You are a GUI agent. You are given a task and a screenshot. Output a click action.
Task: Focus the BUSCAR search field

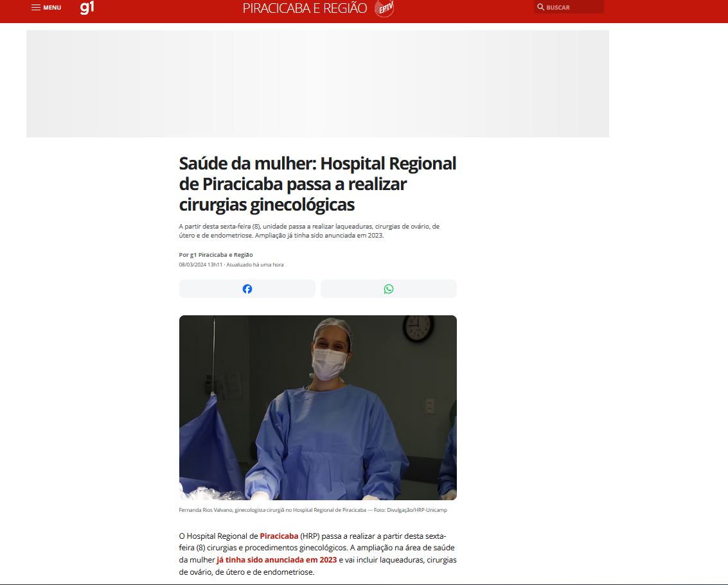click(x=569, y=7)
